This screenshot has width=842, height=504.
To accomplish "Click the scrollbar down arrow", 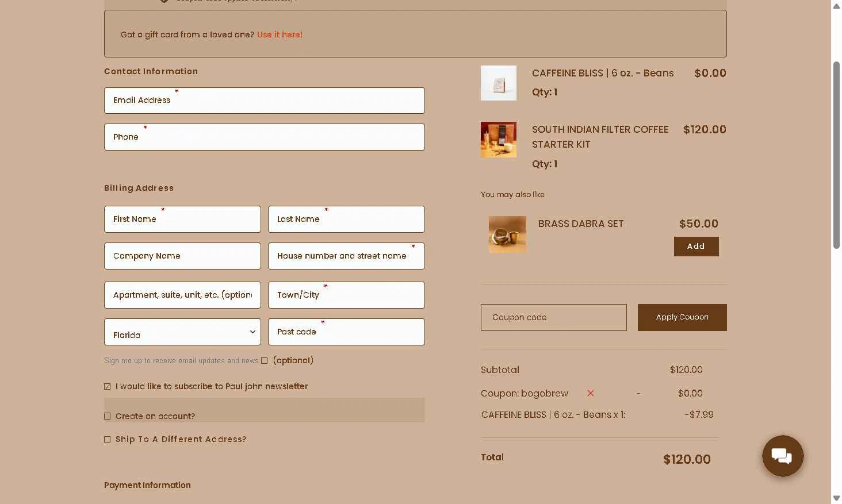I will tap(836, 498).
